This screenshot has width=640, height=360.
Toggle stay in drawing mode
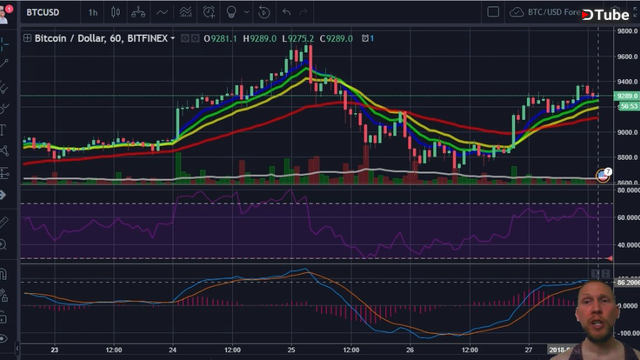pyautogui.click(x=4, y=295)
